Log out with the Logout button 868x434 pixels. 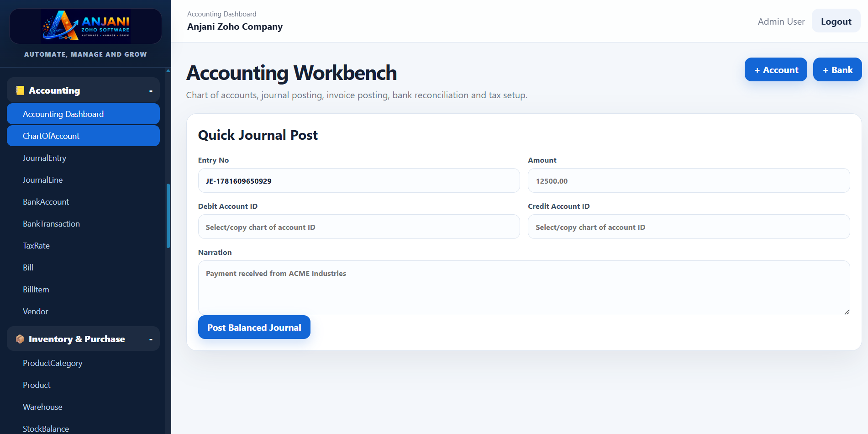pos(836,21)
